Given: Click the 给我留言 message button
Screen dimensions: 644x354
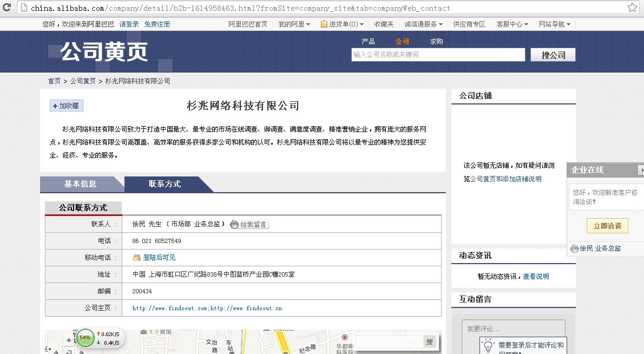Looking at the screenshot, I should pyautogui.click(x=249, y=224).
